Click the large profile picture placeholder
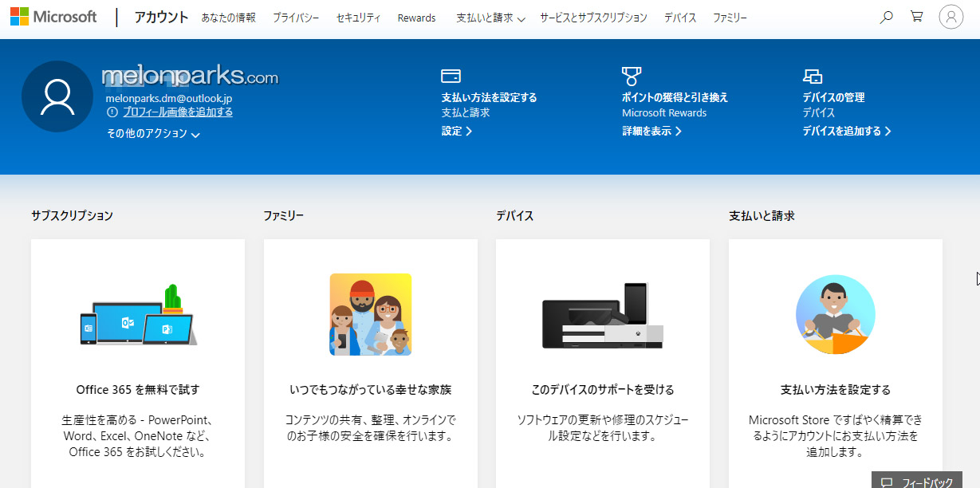The width and height of the screenshot is (980, 488). pyautogui.click(x=57, y=96)
